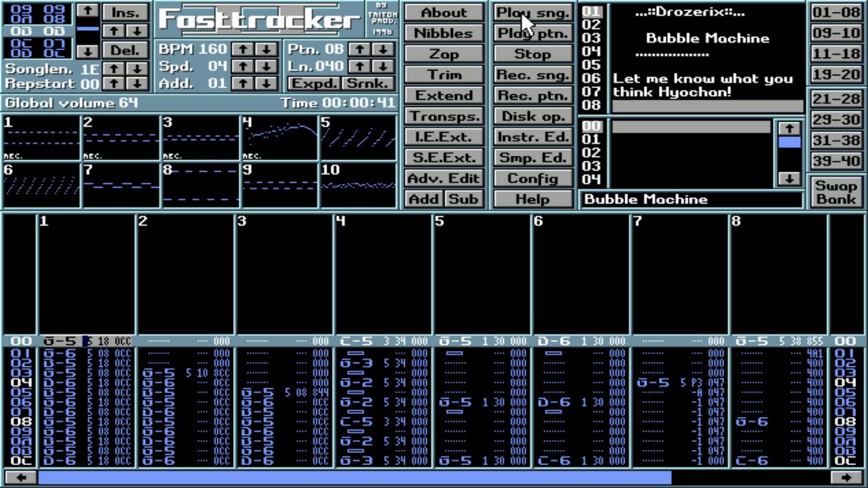Switch to instrument bank 31-38
This screenshot has width=868, height=488.
(835, 140)
